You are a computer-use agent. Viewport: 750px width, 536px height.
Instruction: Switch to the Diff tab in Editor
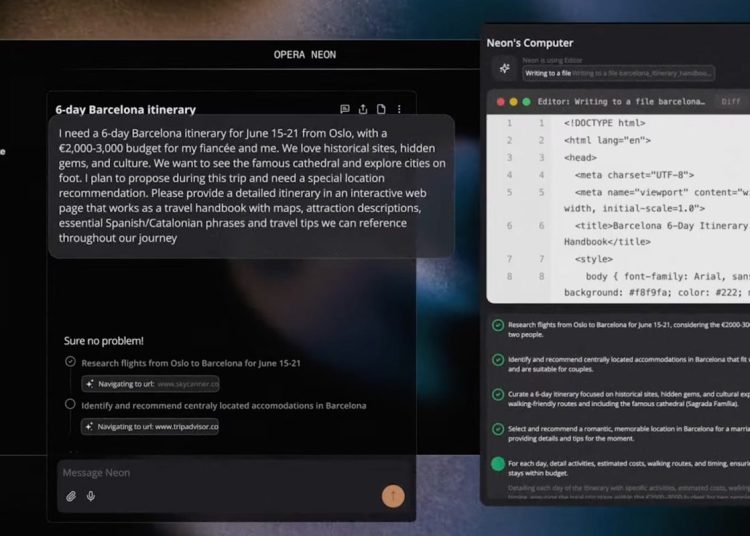[x=731, y=101]
